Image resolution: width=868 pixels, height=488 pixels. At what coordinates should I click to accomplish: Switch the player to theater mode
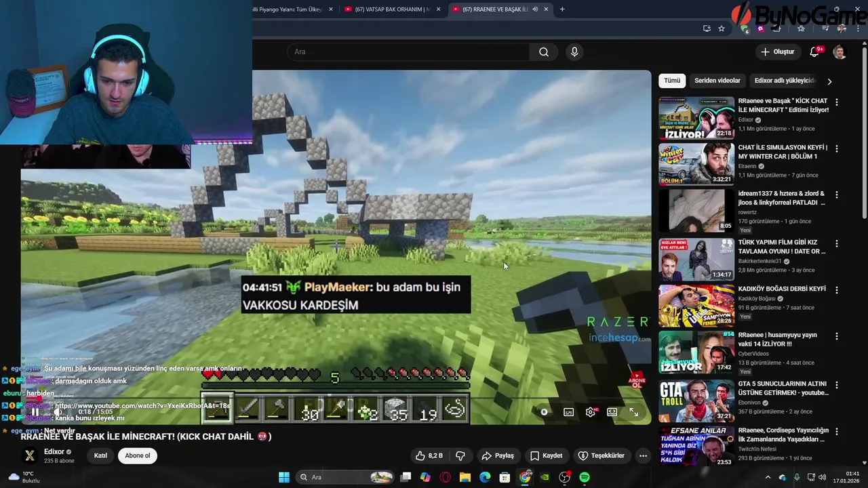point(612,412)
